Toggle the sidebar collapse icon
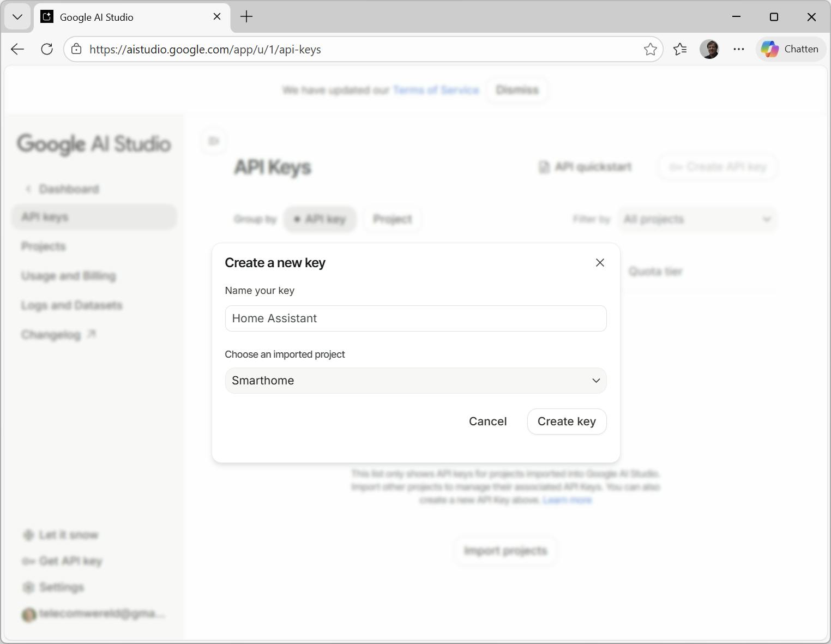The width and height of the screenshot is (831, 644). point(214,141)
